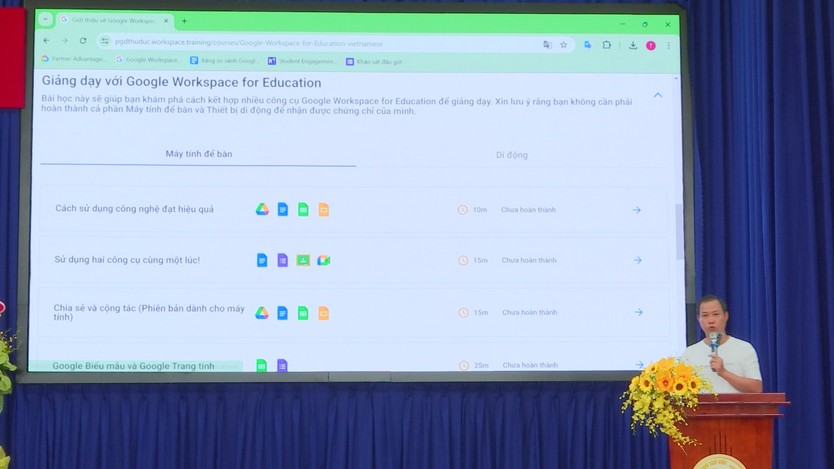This screenshot has width=834, height=469.
Task: Click heading Giảng dạy với Google Workspace for Education
Action: pyautogui.click(x=181, y=82)
